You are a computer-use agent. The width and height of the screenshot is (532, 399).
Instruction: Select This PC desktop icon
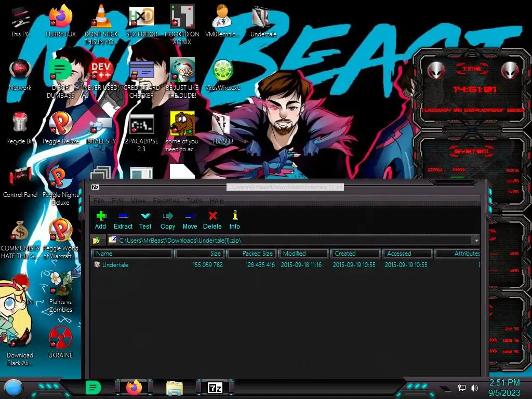coord(20,21)
